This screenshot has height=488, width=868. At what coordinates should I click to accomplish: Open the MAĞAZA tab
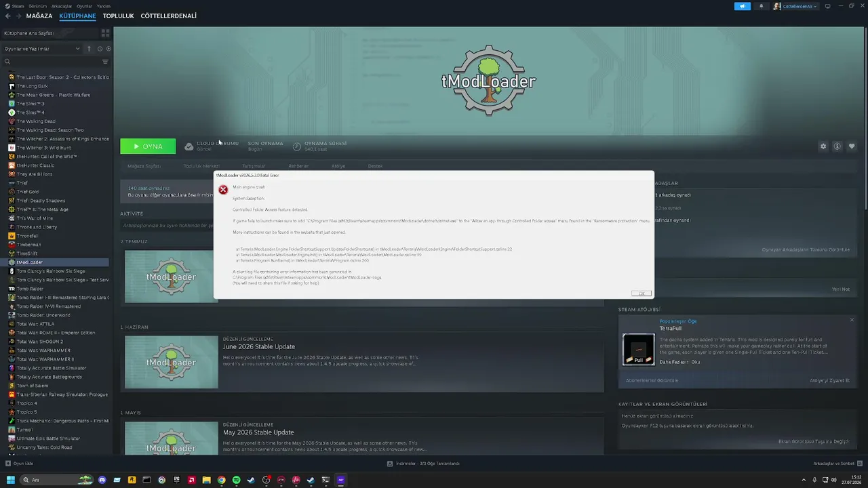coord(39,16)
